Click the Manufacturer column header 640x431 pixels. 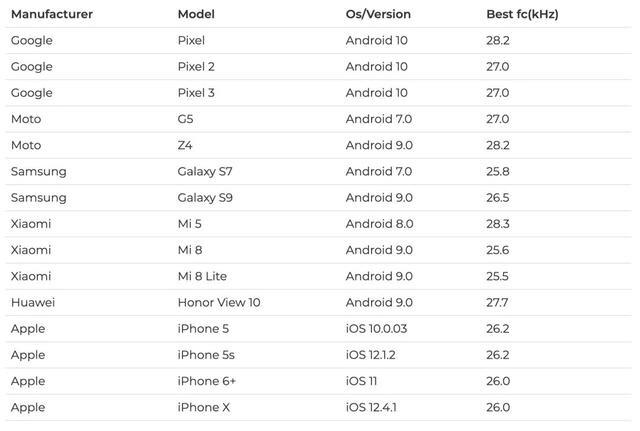[x=52, y=14]
